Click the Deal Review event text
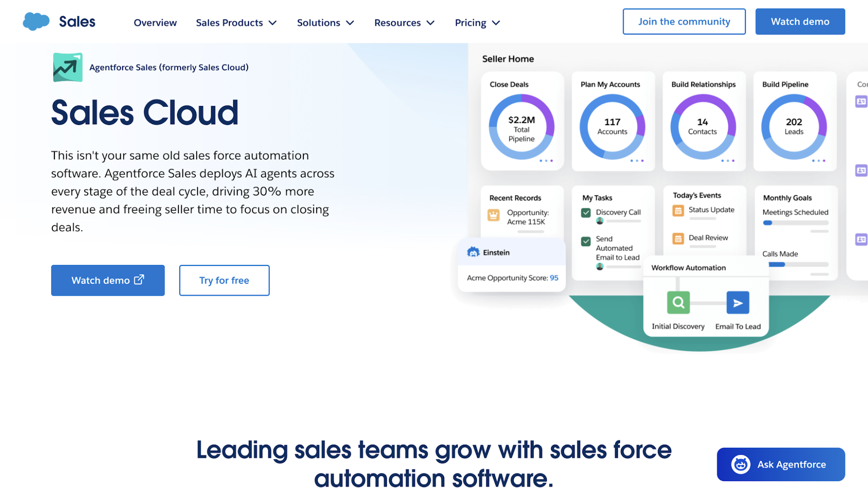The width and height of the screenshot is (868, 496). [708, 238]
